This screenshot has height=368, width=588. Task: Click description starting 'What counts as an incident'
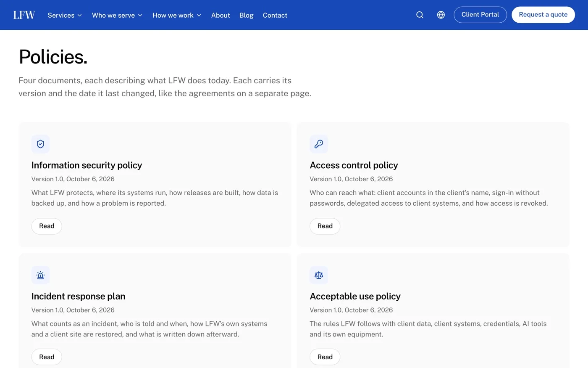click(149, 329)
